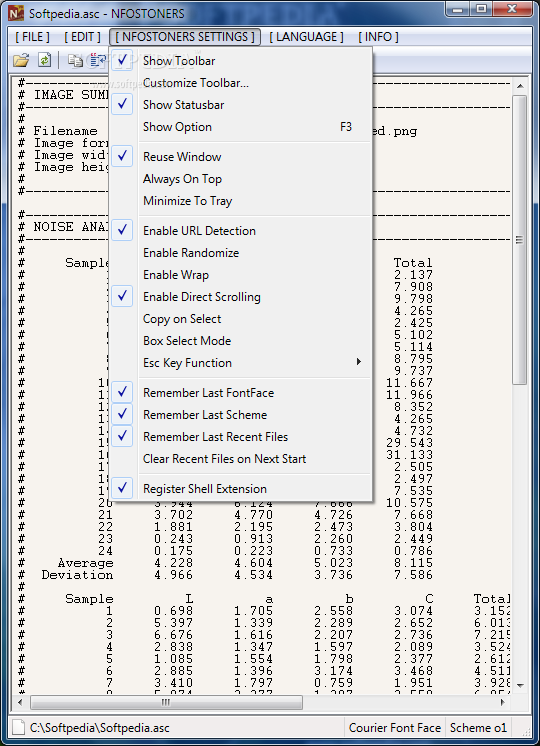Viewport: 540px width, 746px height.
Task: Click the Average row label
Action: (x=85, y=563)
